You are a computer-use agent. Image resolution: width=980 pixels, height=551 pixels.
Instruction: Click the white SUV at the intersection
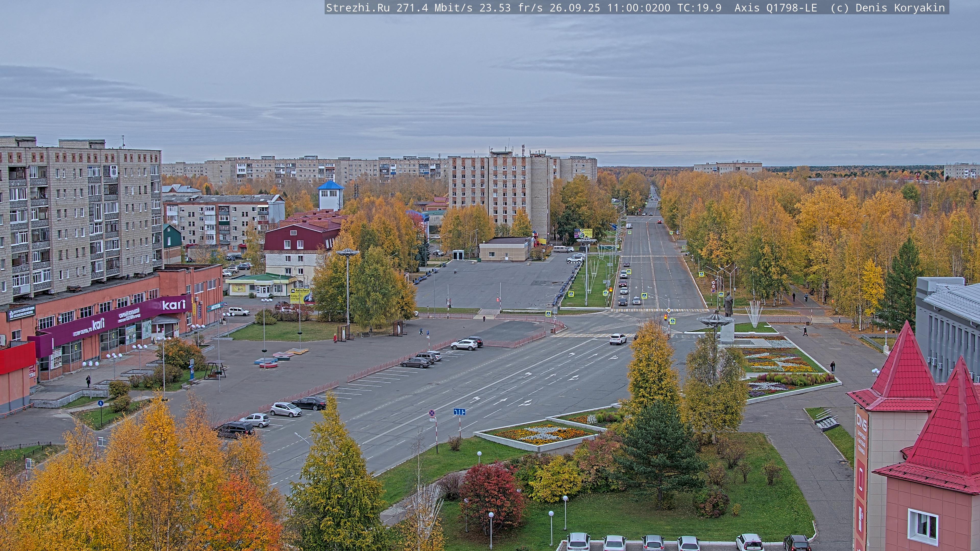618,339
